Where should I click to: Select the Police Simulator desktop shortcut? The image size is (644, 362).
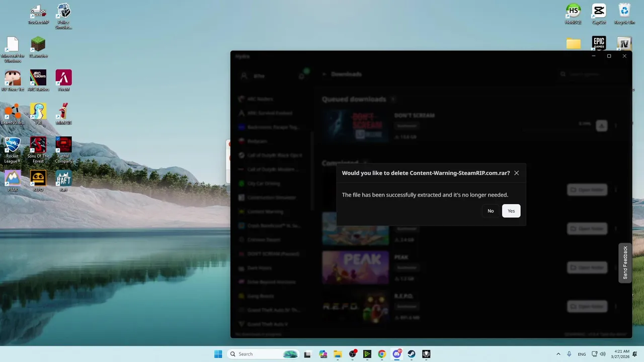click(x=64, y=16)
